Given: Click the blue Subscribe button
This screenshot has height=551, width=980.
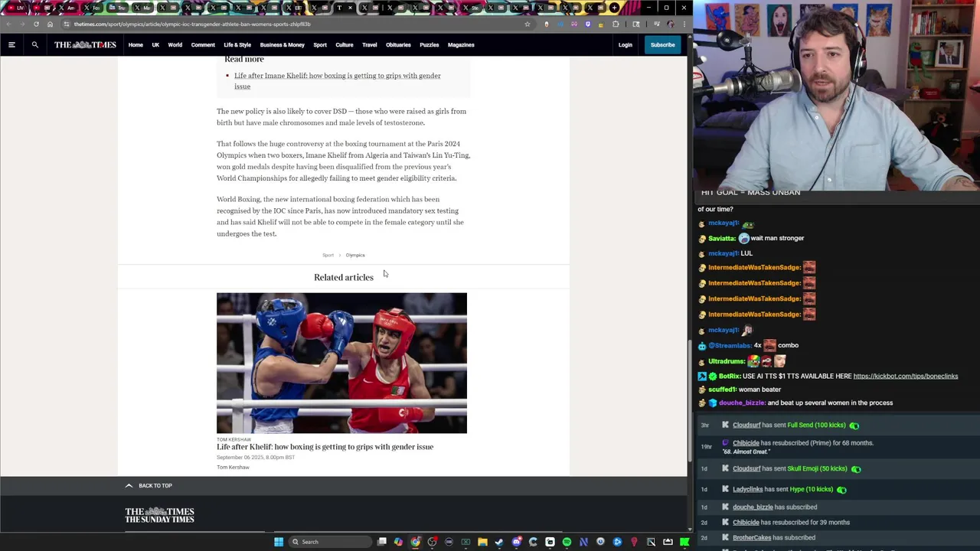Looking at the screenshot, I should coord(663,45).
